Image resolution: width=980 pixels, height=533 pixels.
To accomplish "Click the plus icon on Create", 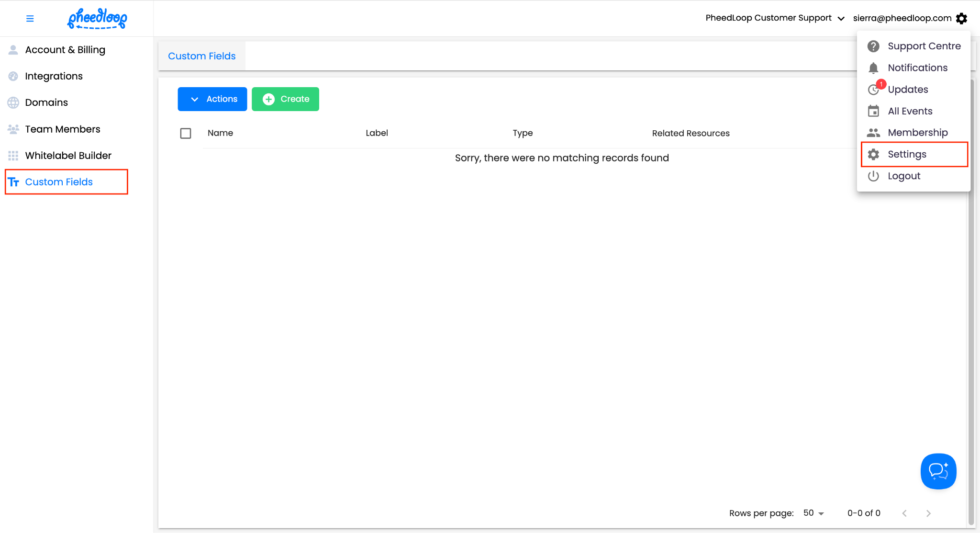I will click(x=269, y=99).
